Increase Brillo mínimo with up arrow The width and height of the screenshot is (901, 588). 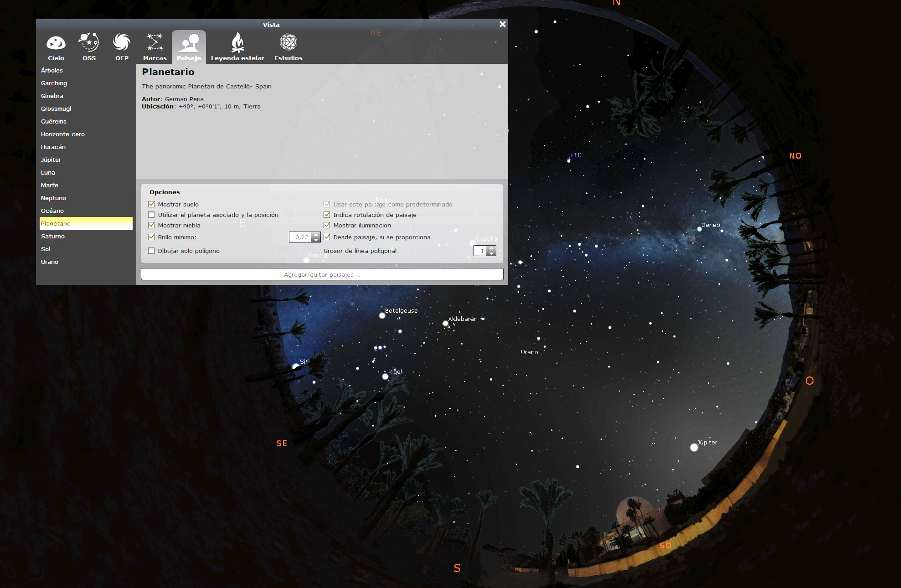coord(316,234)
